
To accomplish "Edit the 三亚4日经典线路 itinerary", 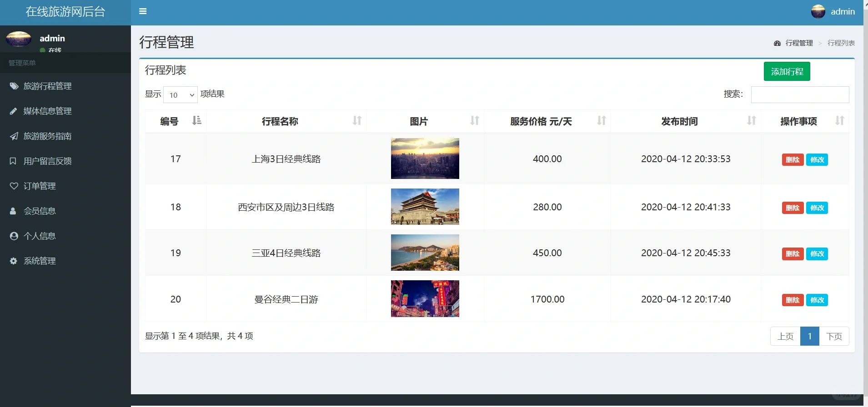I will tap(817, 253).
